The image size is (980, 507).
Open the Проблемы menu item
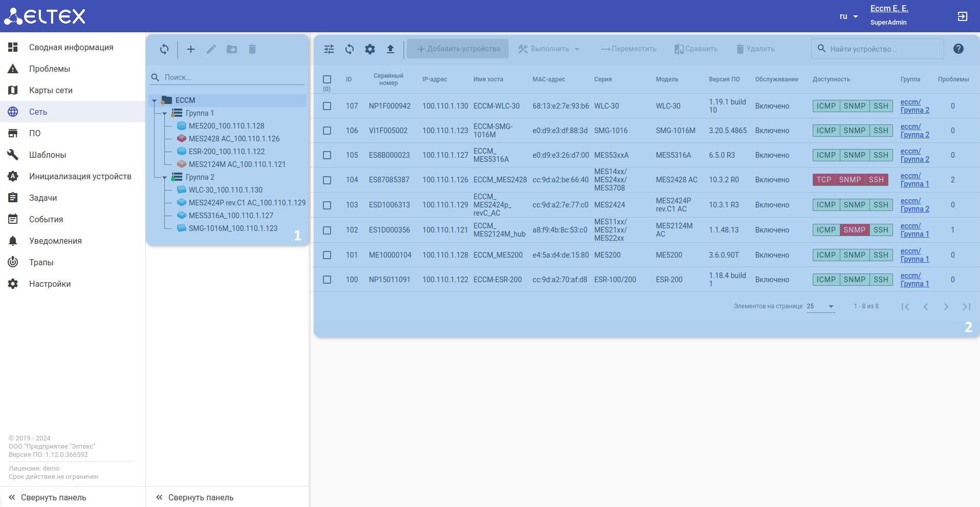(50, 69)
